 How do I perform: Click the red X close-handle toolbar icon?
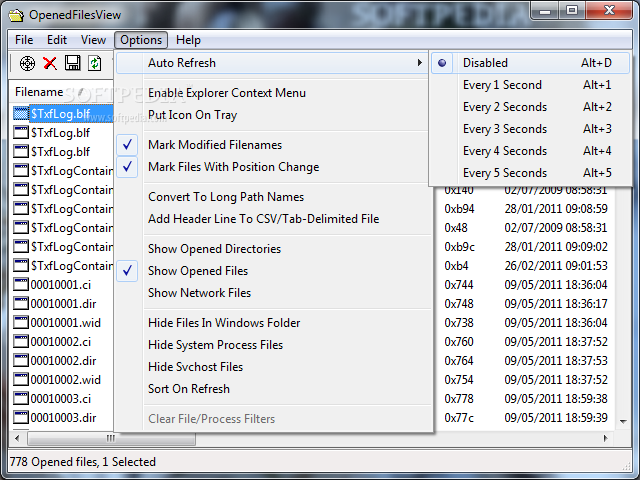click(50, 63)
